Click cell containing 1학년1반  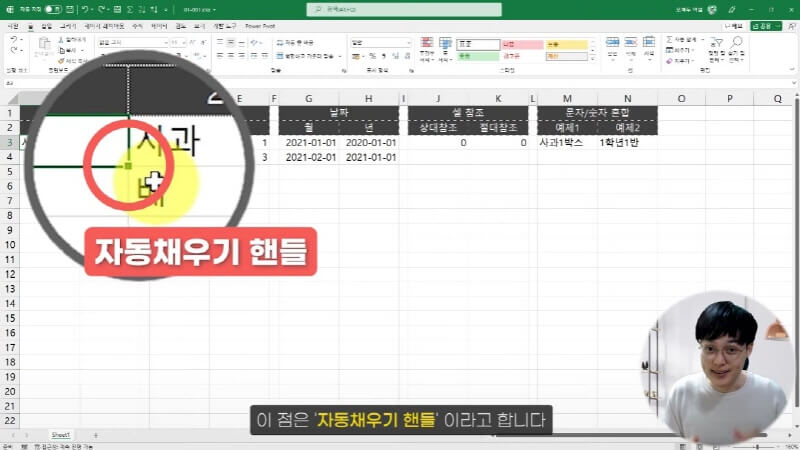pyautogui.click(x=627, y=142)
